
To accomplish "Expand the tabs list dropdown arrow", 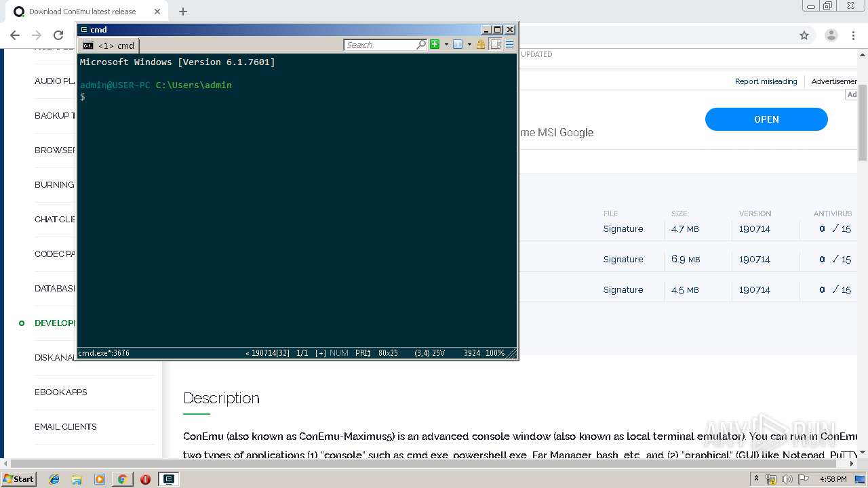I will click(x=469, y=45).
